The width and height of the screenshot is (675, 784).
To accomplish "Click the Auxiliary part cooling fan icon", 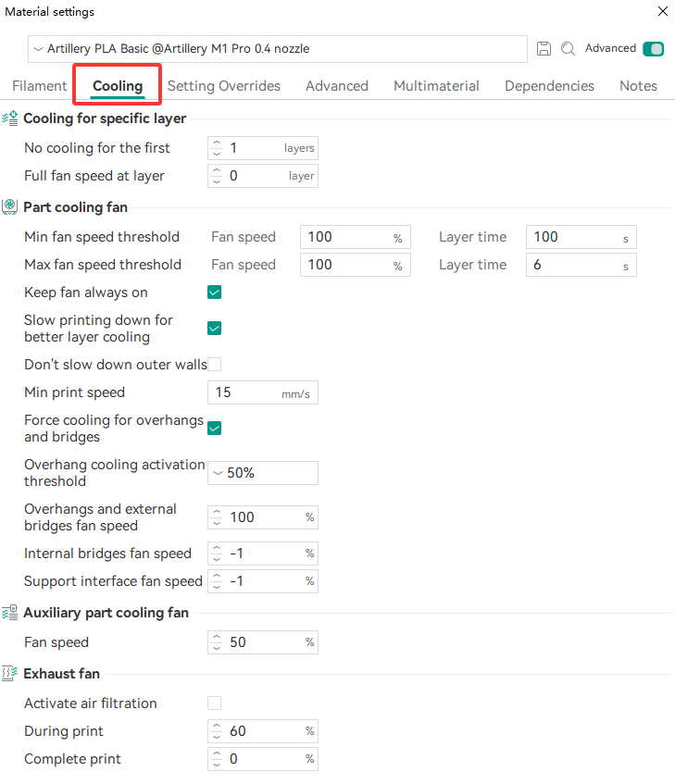I will click(x=10, y=613).
